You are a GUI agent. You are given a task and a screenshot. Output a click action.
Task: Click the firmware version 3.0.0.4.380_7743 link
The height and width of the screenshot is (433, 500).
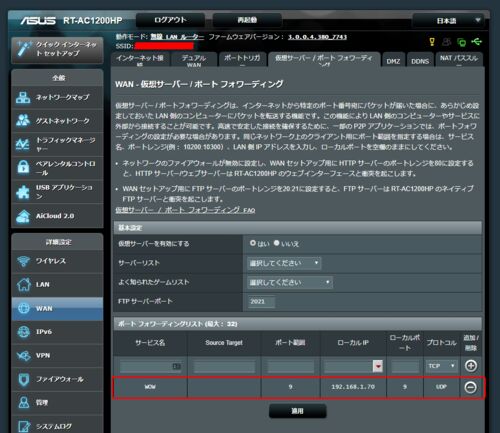pos(317,37)
